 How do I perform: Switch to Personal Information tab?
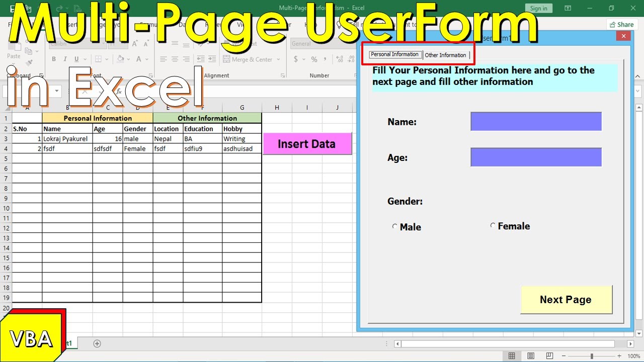395,54
